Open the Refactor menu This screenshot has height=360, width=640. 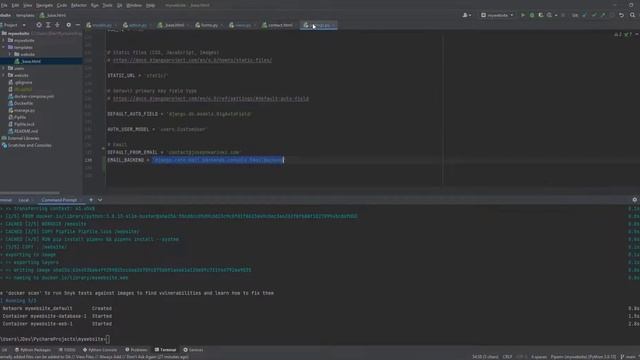pyautogui.click(x=79, y=5)
